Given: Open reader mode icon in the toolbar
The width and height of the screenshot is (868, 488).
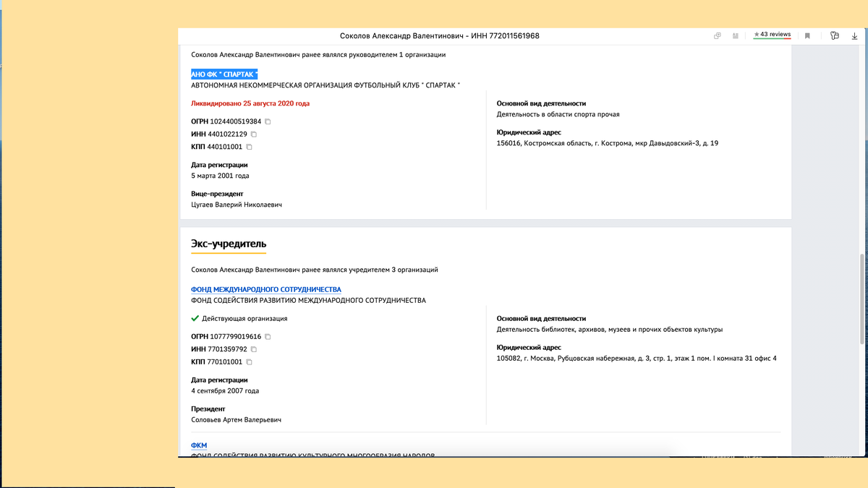Looking at the screenshot, I should tap(736, 35).
